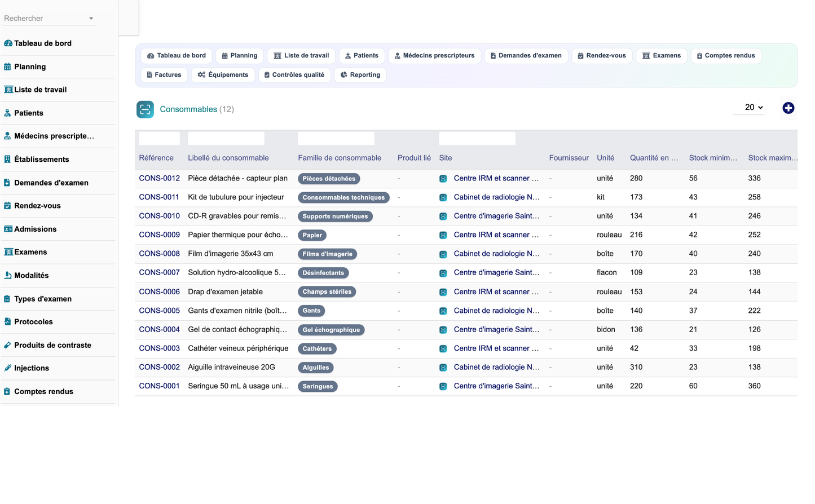Open the Reporting tab

(360, 75)
